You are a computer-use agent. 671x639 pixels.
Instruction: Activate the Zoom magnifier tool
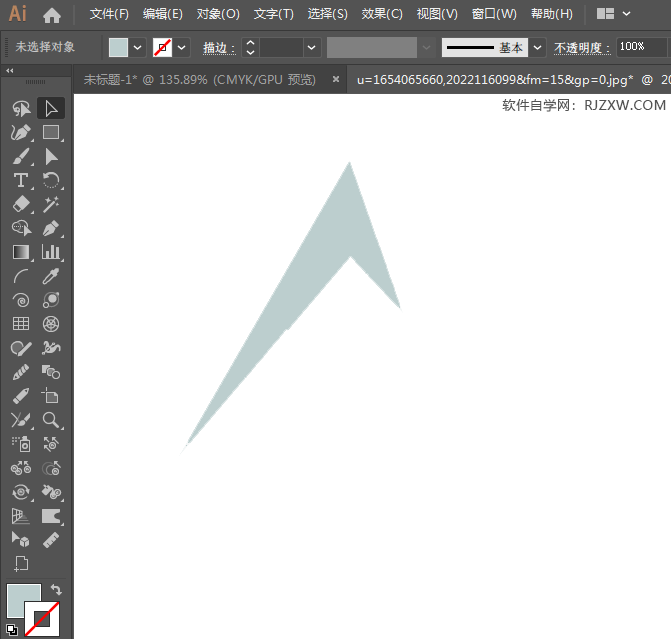pyautogui.click(x=51, y=420)
